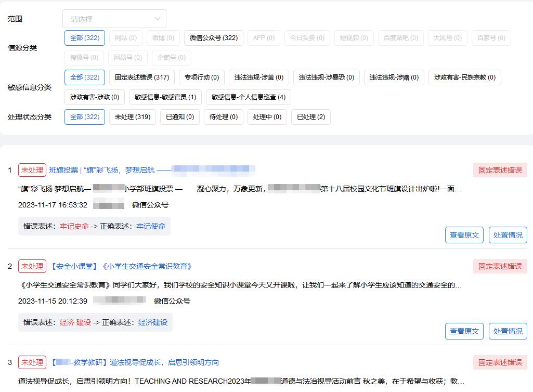Viewport: 533px width, 392px height.
Task: Select 专项行动 (0) category filter
Action: click(x=202, y=77)
